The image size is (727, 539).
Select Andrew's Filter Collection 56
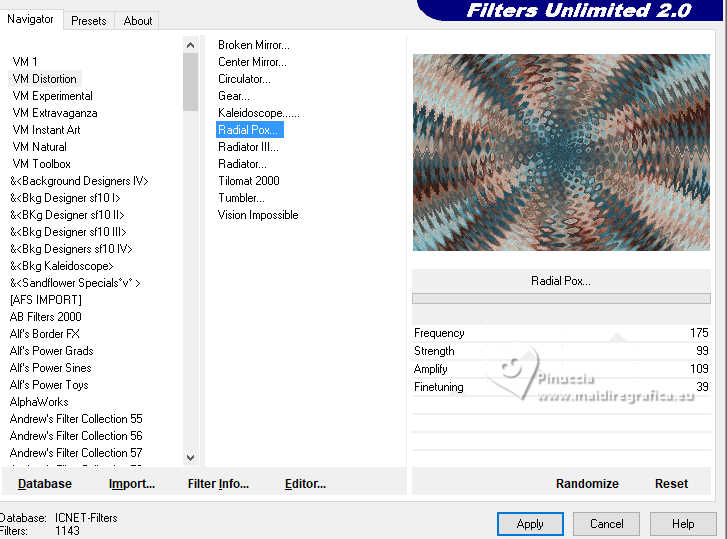click(x=76, y=436)
